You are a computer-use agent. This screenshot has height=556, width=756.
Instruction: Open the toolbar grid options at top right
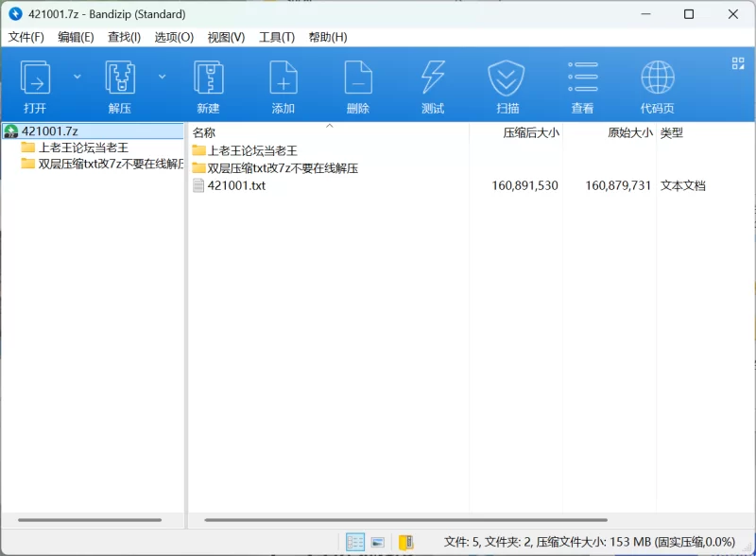click(738, 63)
